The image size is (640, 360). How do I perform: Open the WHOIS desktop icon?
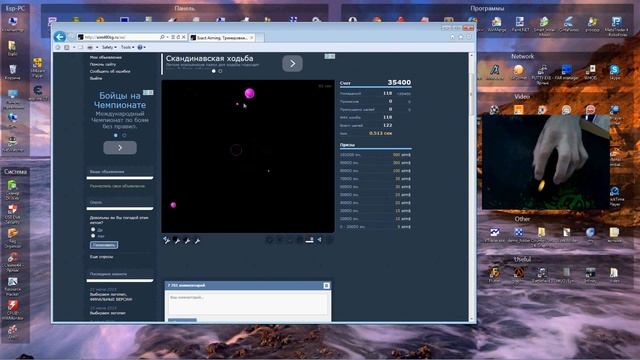click(590, 72)
